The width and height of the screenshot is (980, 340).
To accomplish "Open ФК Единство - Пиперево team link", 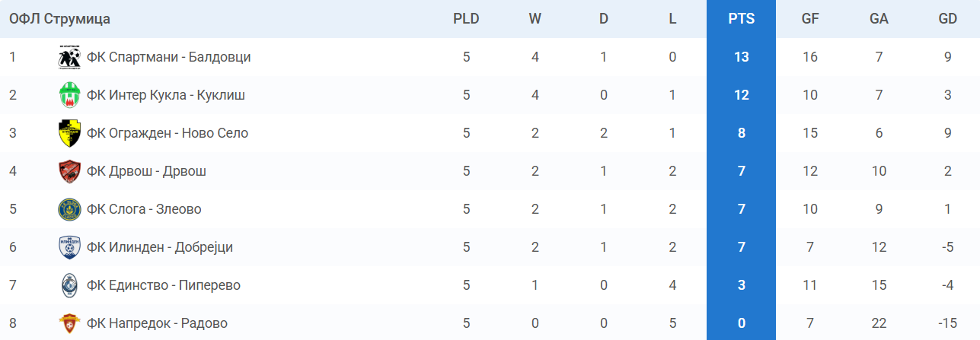I will click(x=164, y=285).
